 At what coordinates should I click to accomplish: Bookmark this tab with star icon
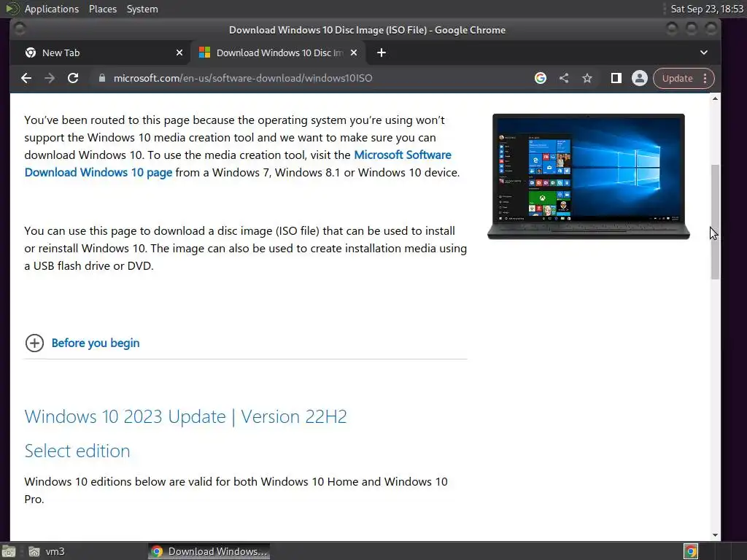point(587,78)
